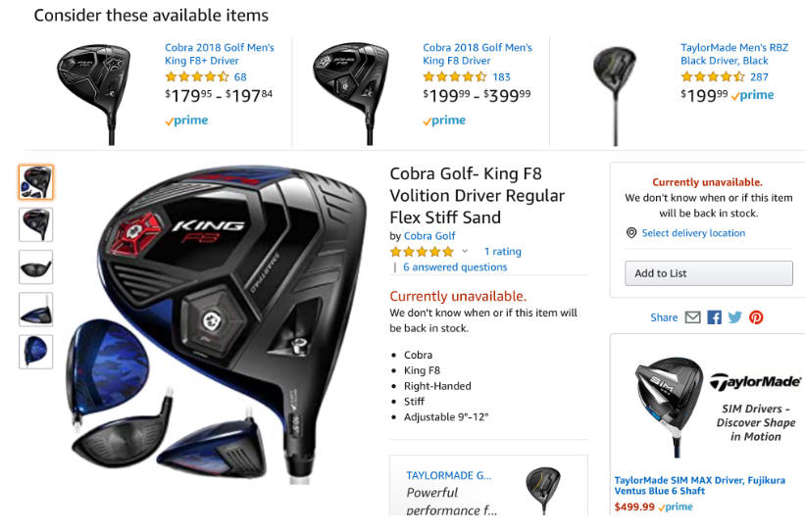Viewport: 805px width, 532px height.
Task: Select fifth thumbnail of blue crown
Action: tap(36, 352)
